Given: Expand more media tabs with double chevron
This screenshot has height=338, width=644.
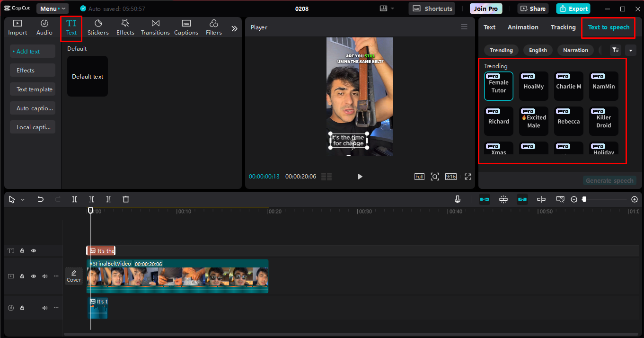Looking at the screenshot, I should click(x=234, y=28).
